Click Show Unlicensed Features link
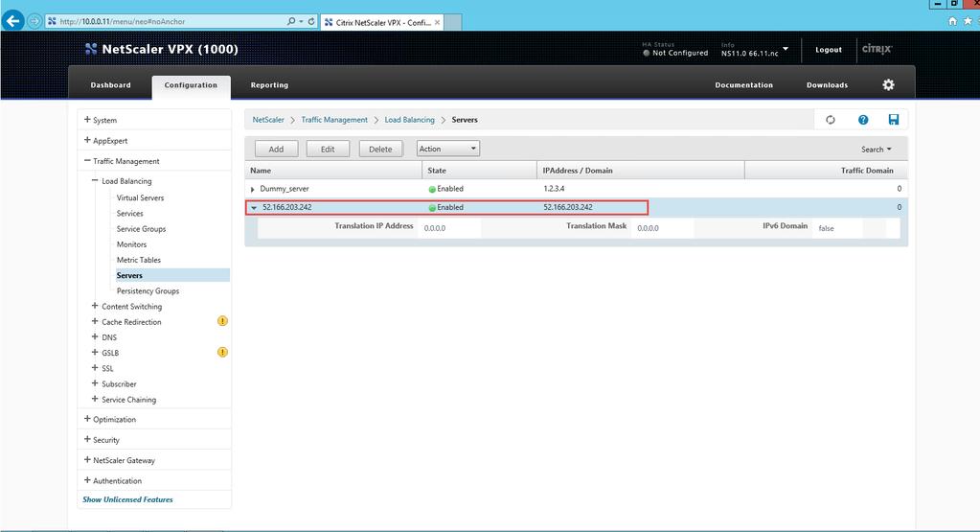Image resolution: width=980 pixels, height=532 pixels. click(127, 499)
